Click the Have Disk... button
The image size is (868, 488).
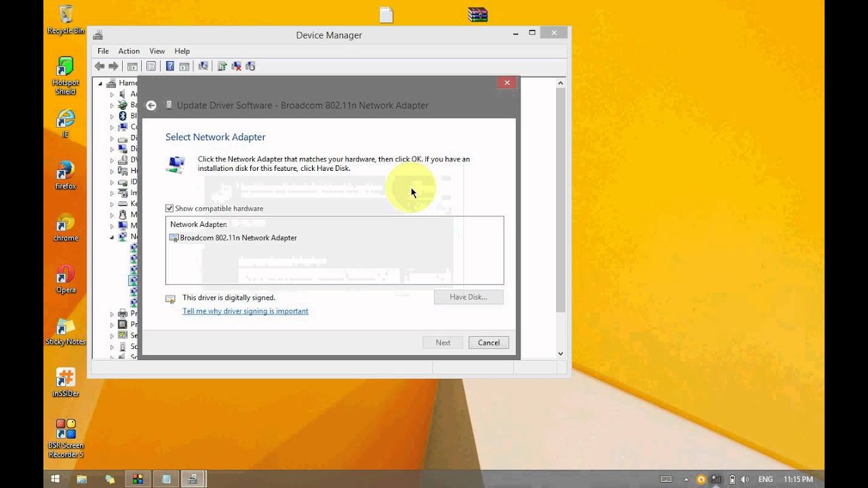[x=469, y=297]
